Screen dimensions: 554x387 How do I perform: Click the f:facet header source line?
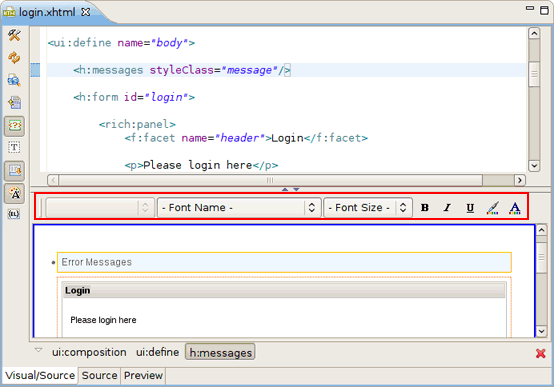pos(246,138)
